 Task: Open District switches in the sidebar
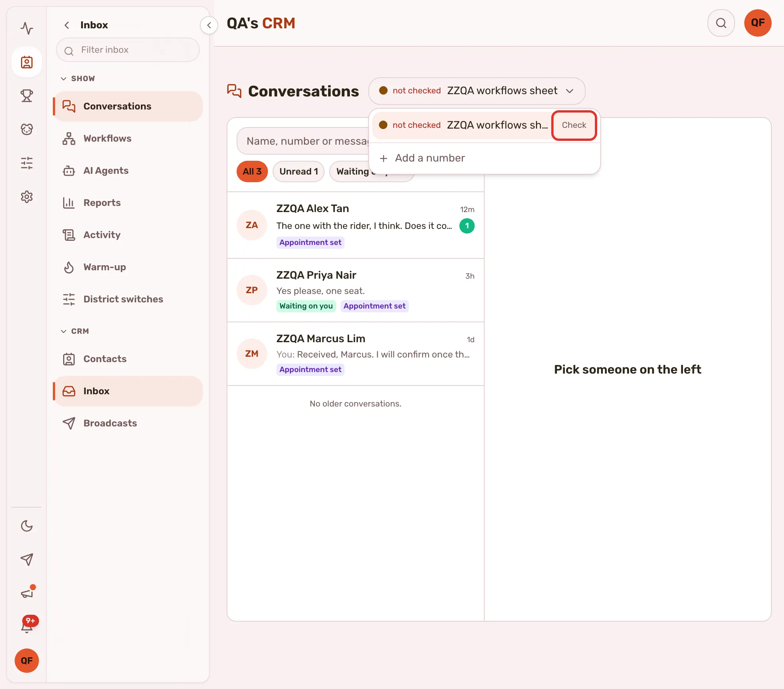click(128, 299)
